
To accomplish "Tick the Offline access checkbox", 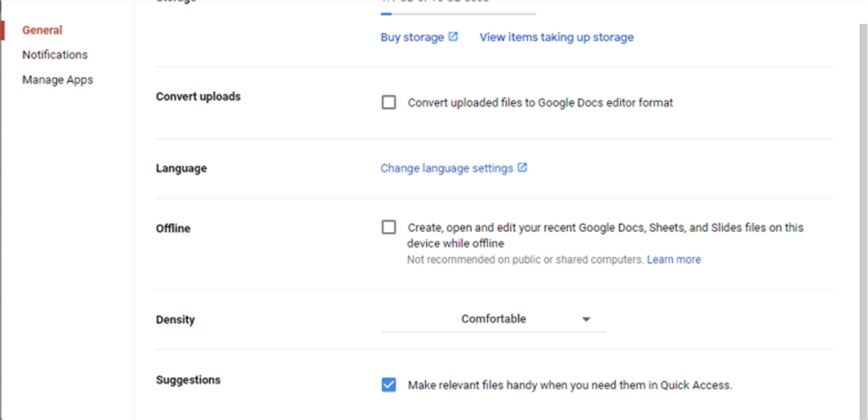I will pyautogui.click(x=389, y=227).
